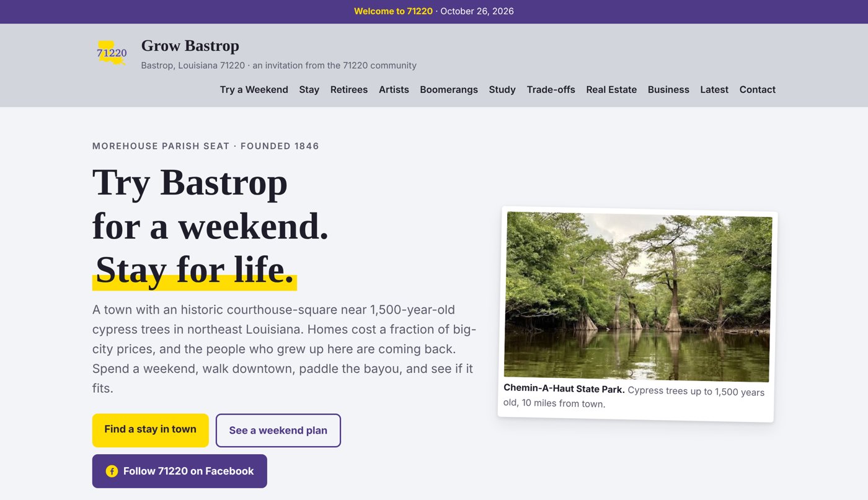
Task: Click the October 26, 2026 date
Action: tap(477, 11)
